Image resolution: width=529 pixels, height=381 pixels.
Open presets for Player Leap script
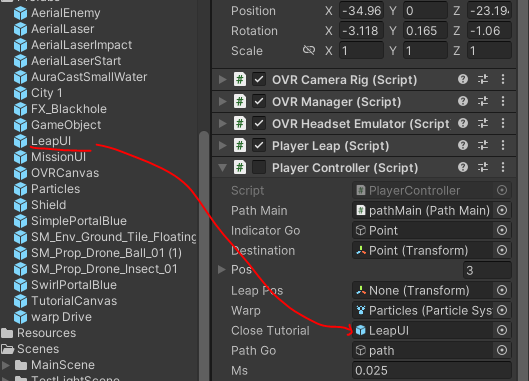[x=483, y=145]
